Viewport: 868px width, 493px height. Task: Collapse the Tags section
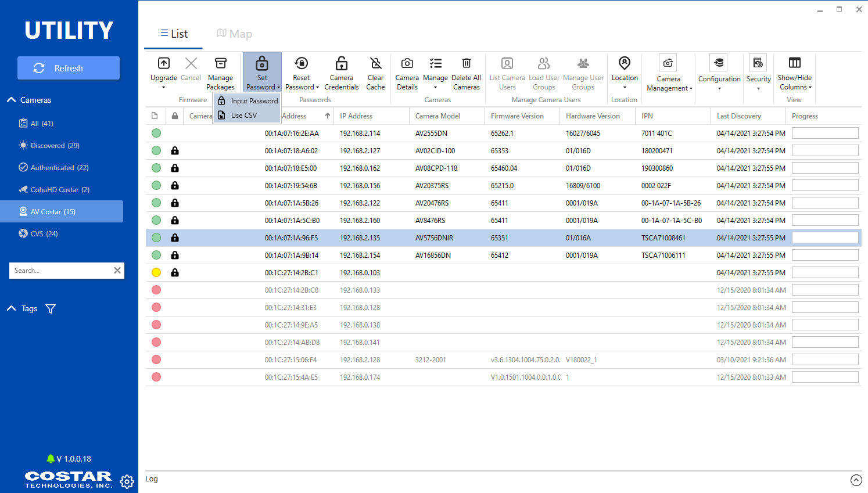coord(11,308)
